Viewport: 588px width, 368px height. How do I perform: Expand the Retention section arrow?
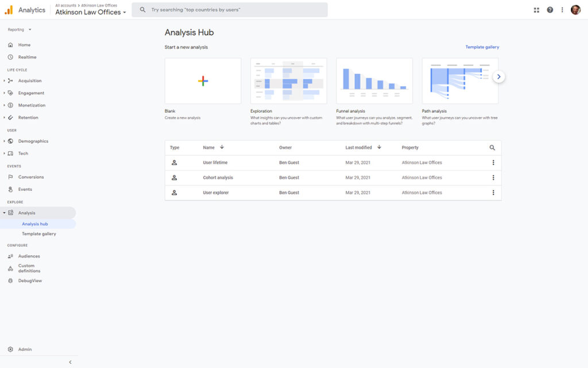point(4,117)
